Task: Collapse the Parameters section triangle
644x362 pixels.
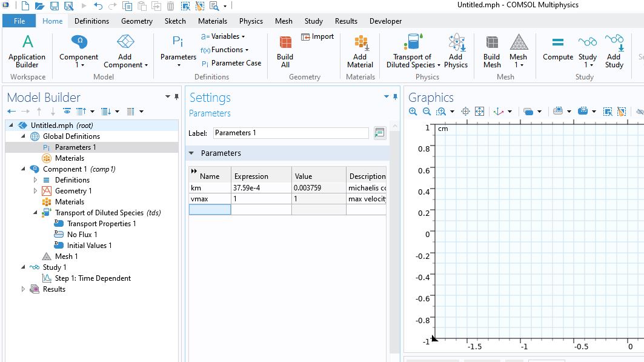Action: coord(192,153)
